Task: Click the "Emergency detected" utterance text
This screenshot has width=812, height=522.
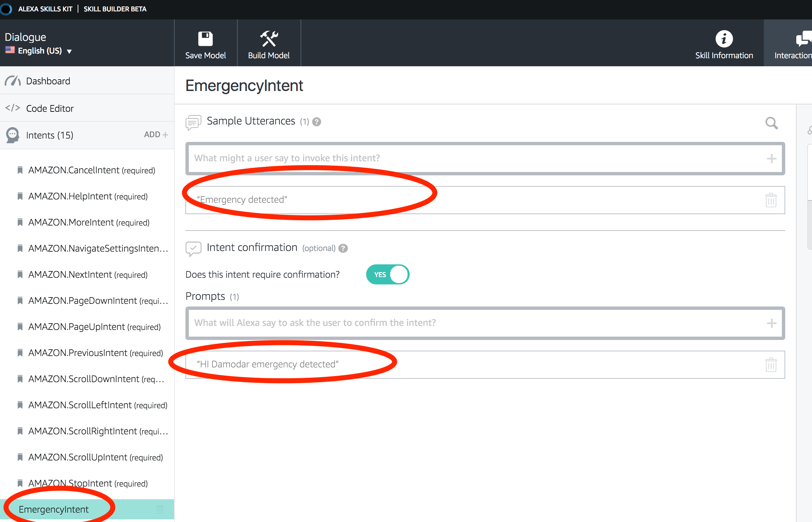Action: (242, 200)
